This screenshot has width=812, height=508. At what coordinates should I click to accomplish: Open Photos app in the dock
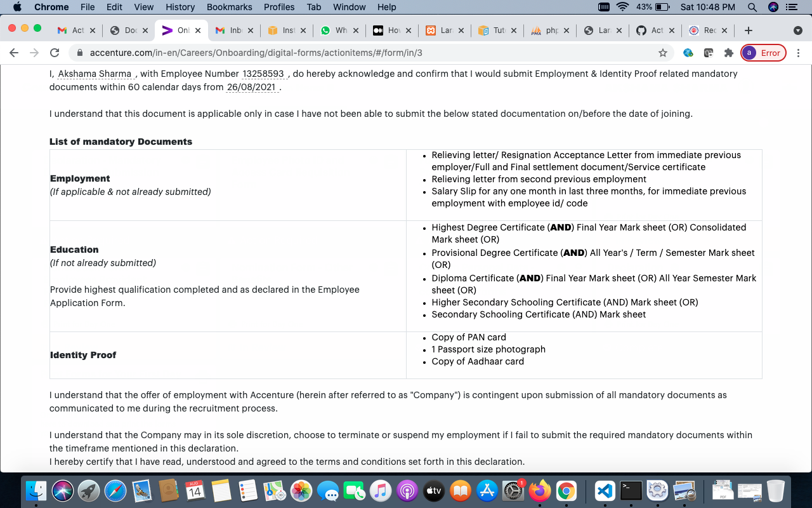301,490
